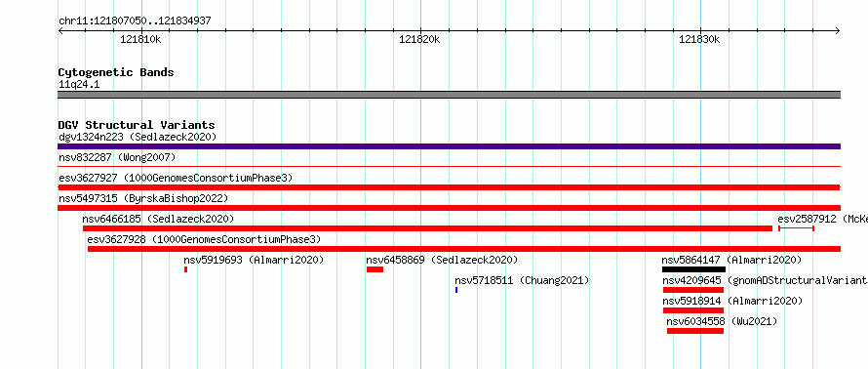Click the 121830k ruler label
The image size is (868, 369).
click(x=699, y=40)
